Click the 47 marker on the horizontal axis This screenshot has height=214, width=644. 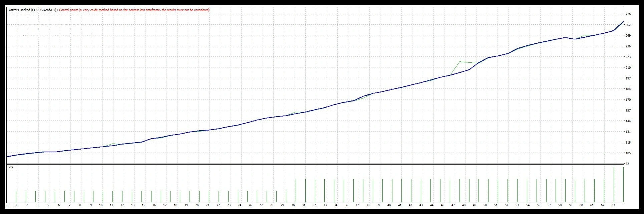click(x=453, y=205)
